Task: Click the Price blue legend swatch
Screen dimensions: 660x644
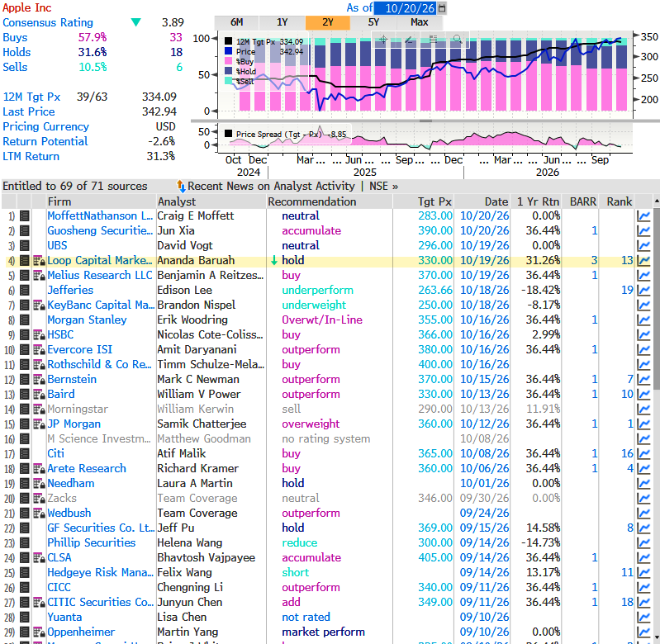Action: [229, 51]
